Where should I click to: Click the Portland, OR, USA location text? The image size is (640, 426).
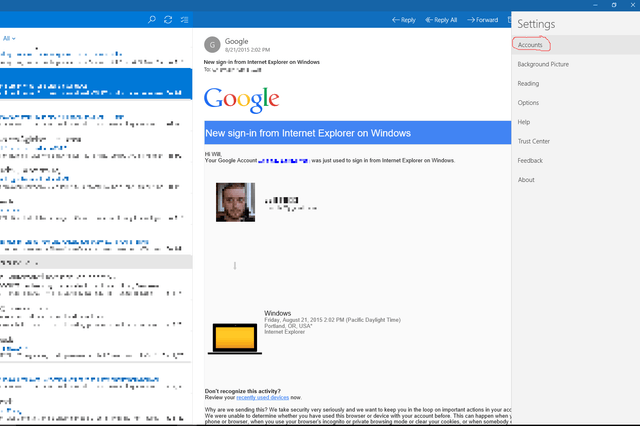[288, 326]
